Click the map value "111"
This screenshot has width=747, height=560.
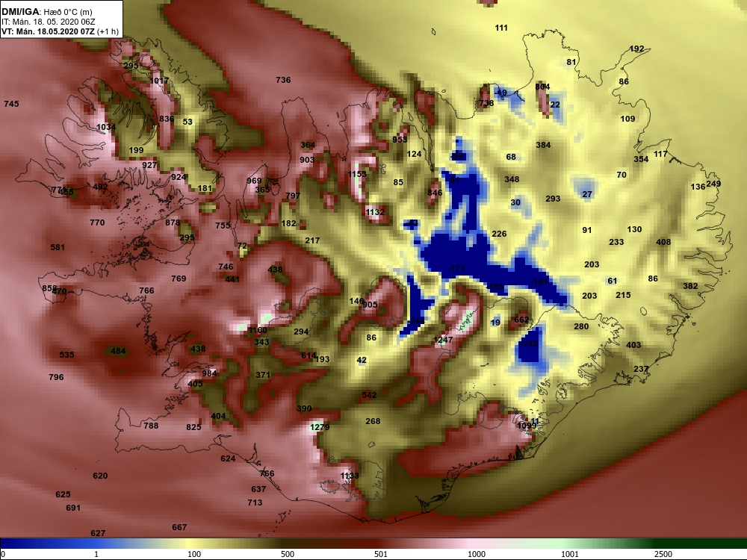(x=501, y=28)
